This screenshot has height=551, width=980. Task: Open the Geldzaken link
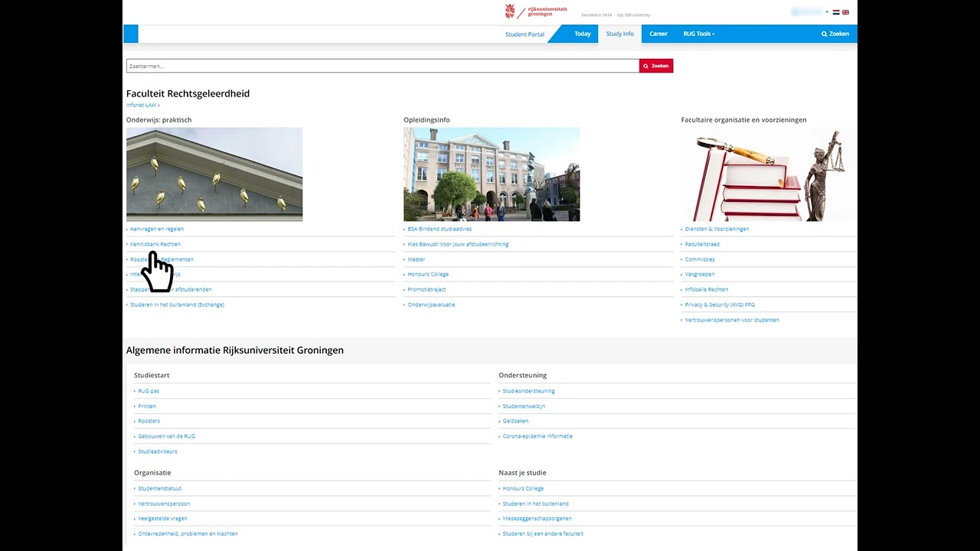point(515,421)
